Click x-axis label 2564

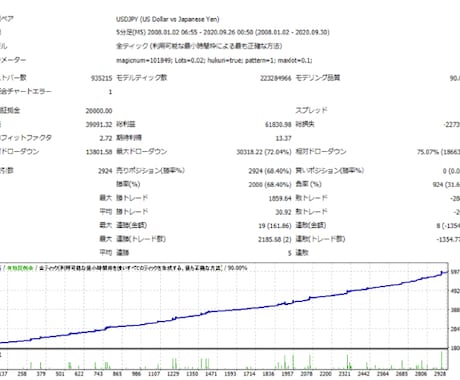coord(383,374)
